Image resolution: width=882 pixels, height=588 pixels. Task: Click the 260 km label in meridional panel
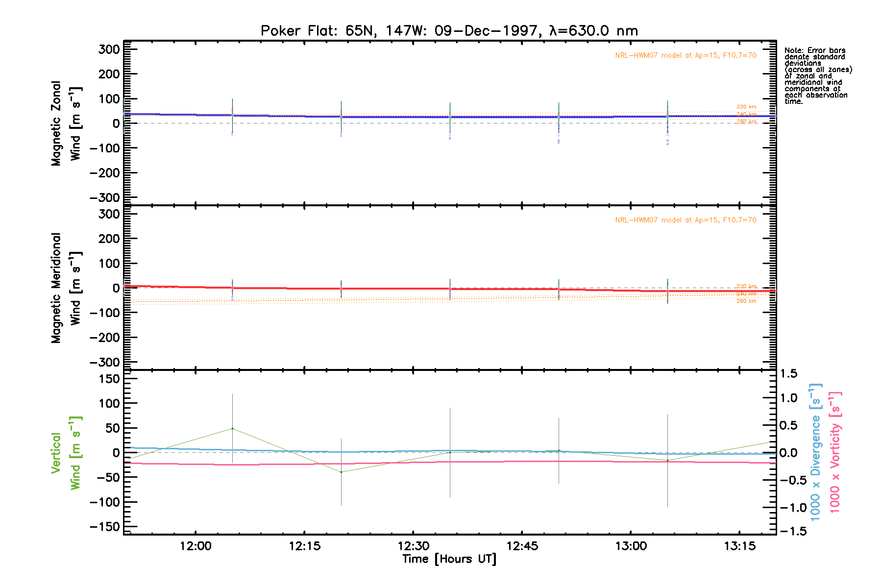746,301
